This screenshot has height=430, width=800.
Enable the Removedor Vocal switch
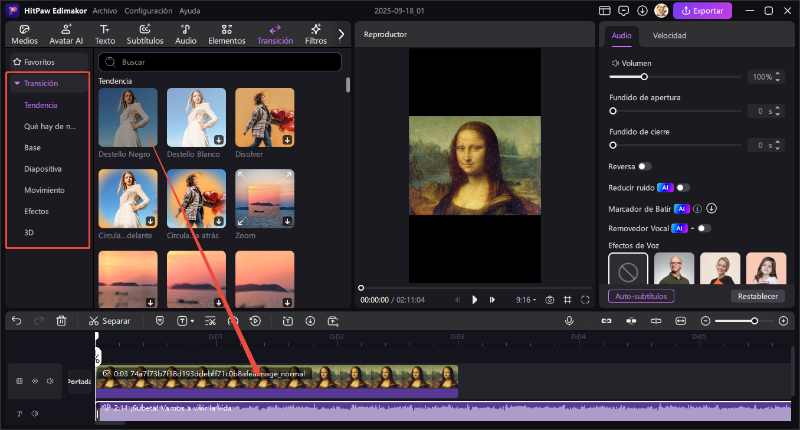click(x=704, y=229)
